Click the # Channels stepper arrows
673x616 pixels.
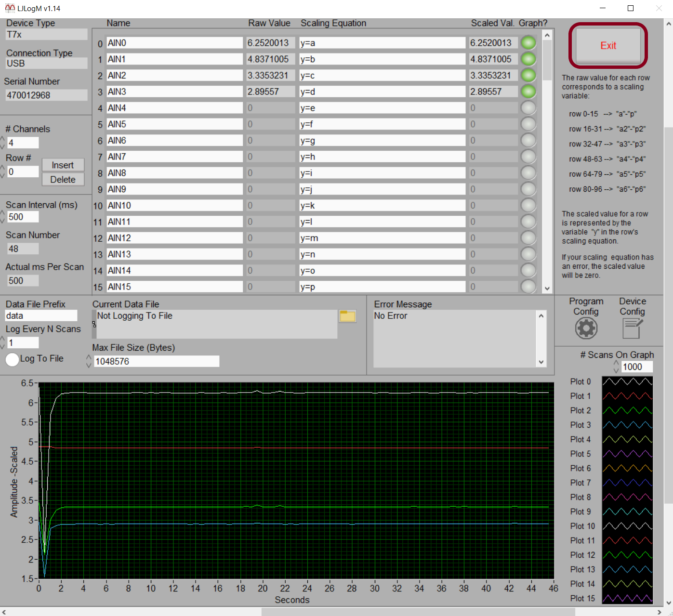click(x=2, y=143)
